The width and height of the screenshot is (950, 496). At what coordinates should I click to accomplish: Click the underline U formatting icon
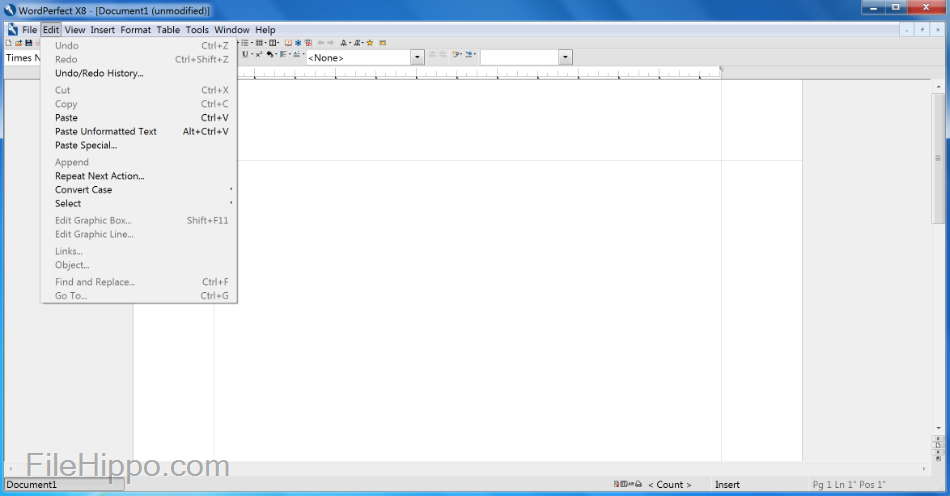point(245,55)
